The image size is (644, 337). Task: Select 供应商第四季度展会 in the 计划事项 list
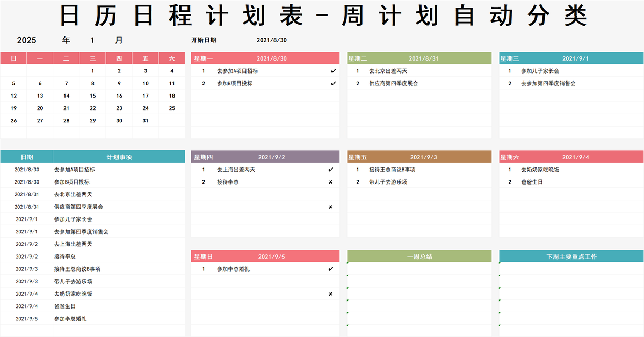(x=78, y=207)
